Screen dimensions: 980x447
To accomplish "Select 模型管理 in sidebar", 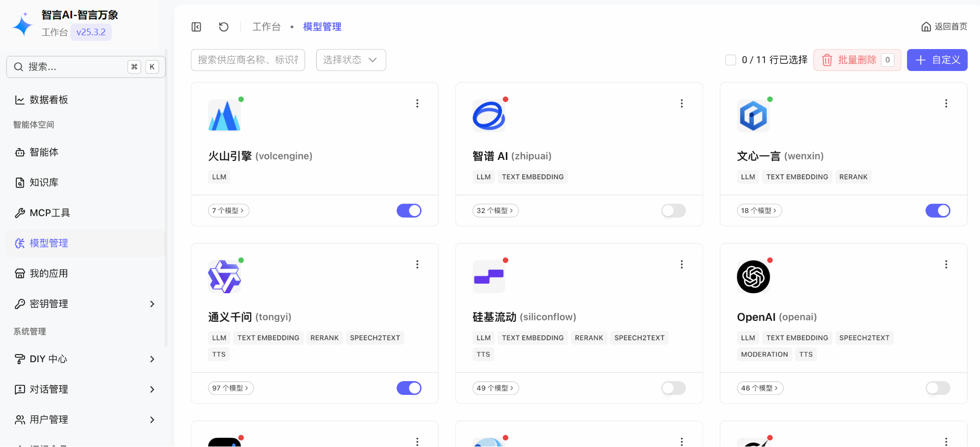I will (86, 243).
